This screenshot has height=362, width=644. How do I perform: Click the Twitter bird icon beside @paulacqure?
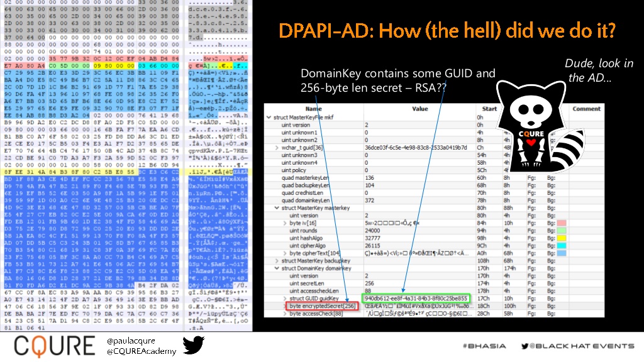(x=194, y=345)
